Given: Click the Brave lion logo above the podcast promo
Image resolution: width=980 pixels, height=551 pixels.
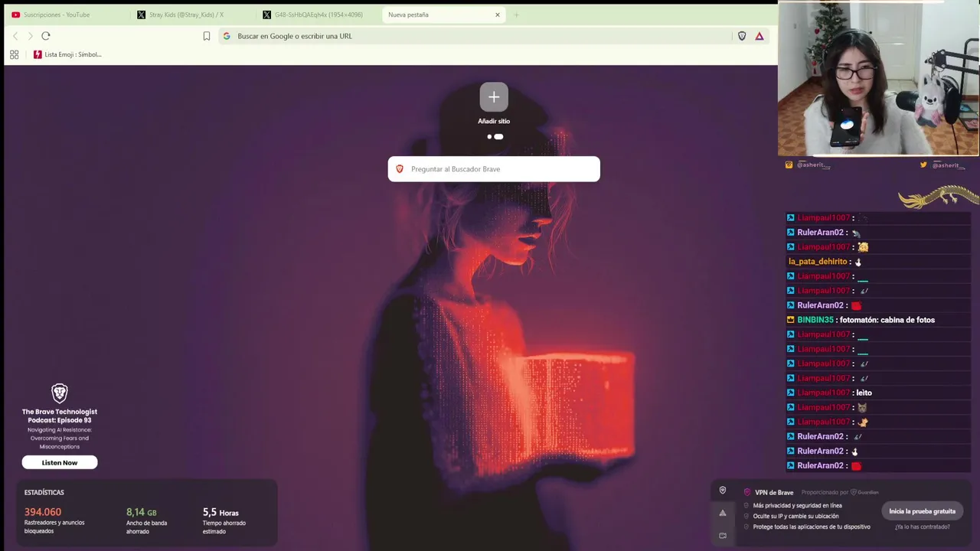Looking at the screenshot, I should (60, 393).
